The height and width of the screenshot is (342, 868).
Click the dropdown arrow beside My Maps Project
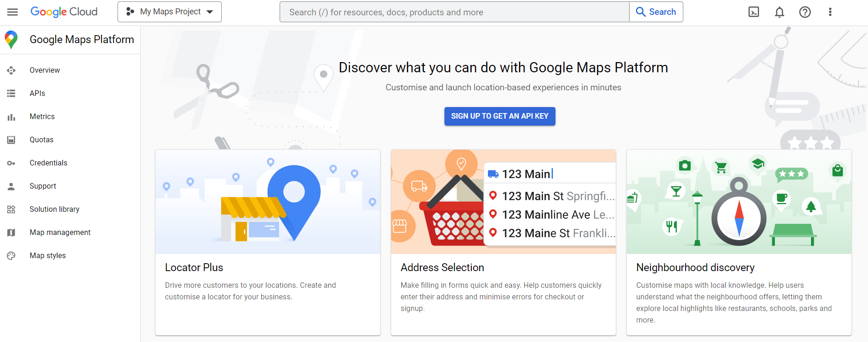click(210, 12)
